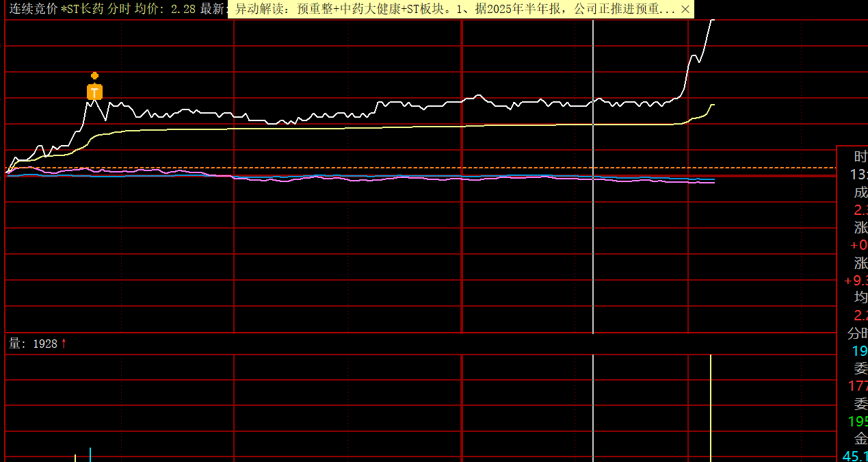Click the red 177 value in side panel
Screen dimensions: 868x462
pyautogui.click(x=858, y=386)
